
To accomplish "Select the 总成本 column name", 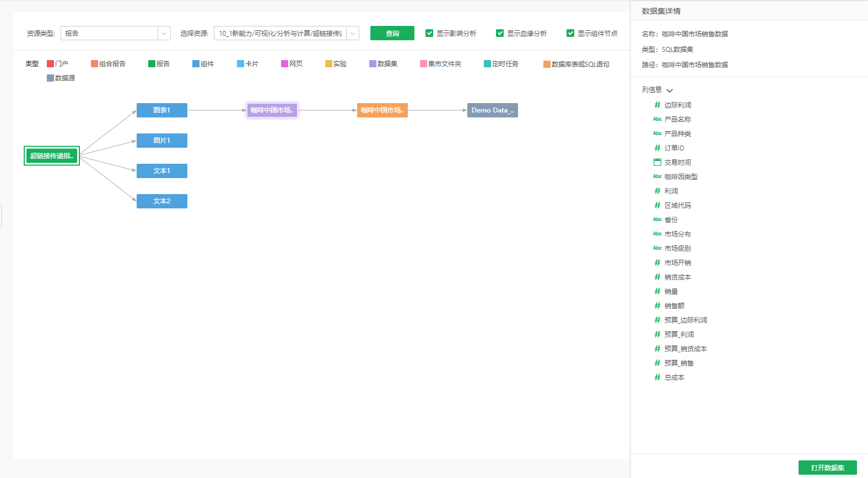I will click(674, 377).
